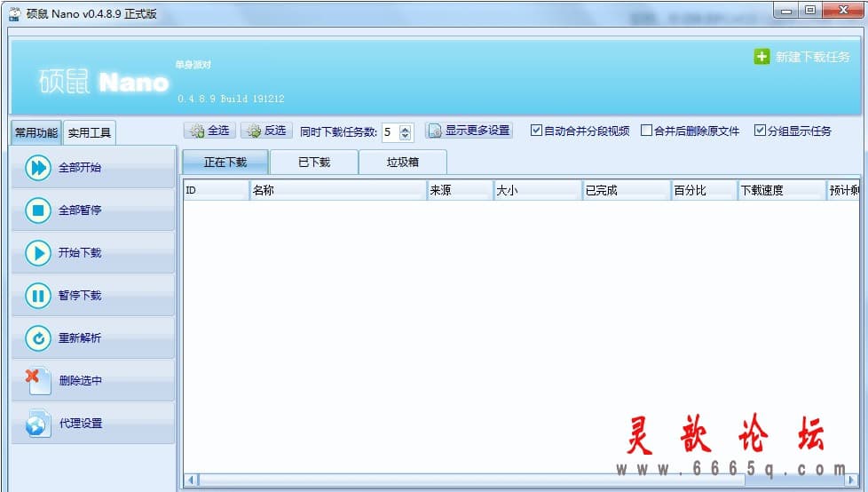Click the Proxy Settings globe icon

pos(37,424)
